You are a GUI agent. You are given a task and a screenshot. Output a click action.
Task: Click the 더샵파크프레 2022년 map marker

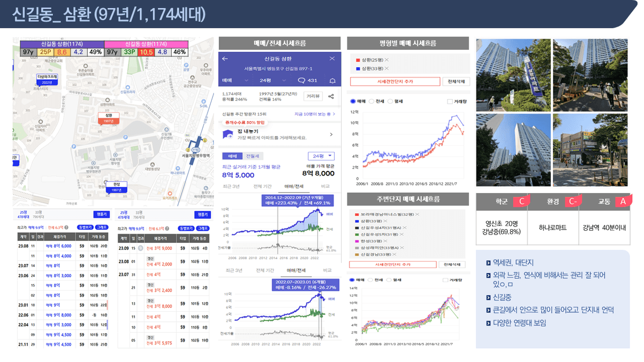click(x=47, y=79)
